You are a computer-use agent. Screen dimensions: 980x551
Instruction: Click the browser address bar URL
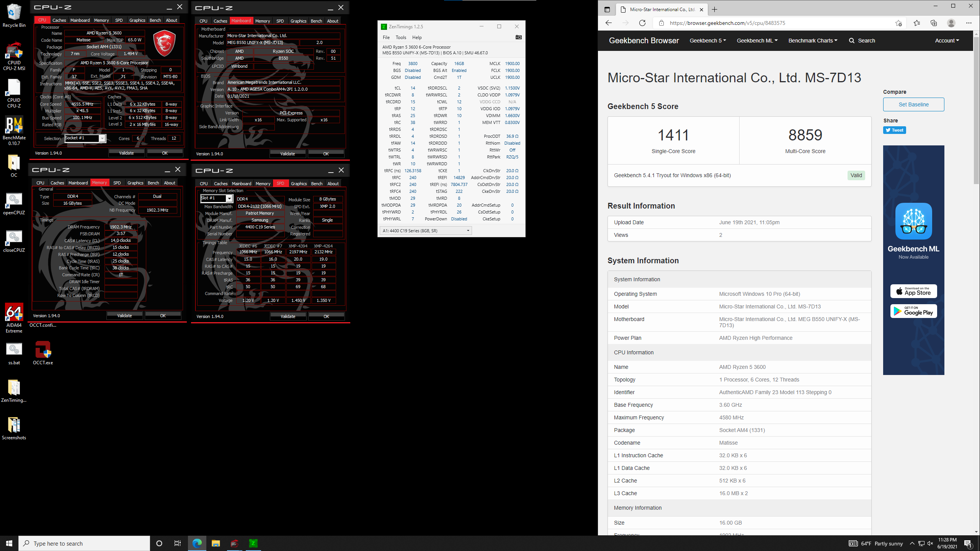(727, 23)
